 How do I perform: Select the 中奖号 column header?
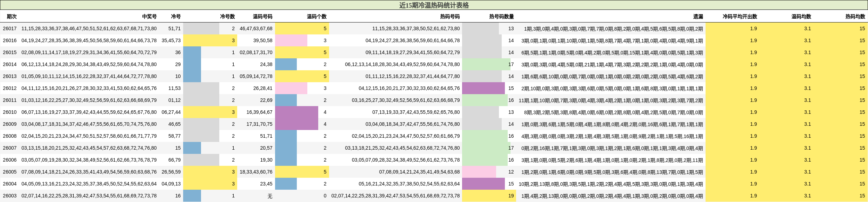coord(149,17)
